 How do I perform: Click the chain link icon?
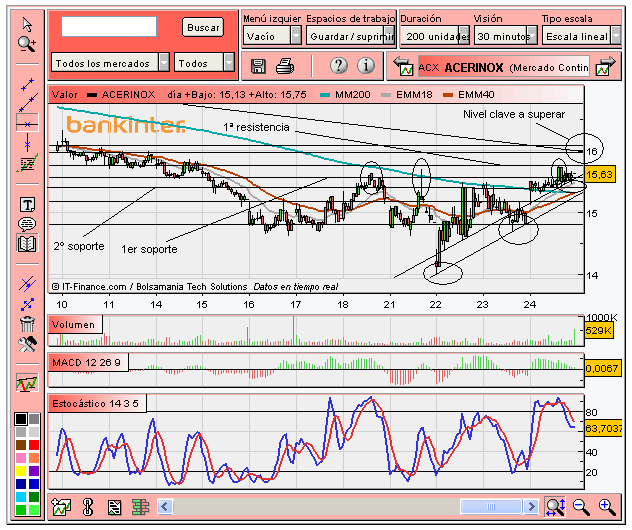coord(87,507)
